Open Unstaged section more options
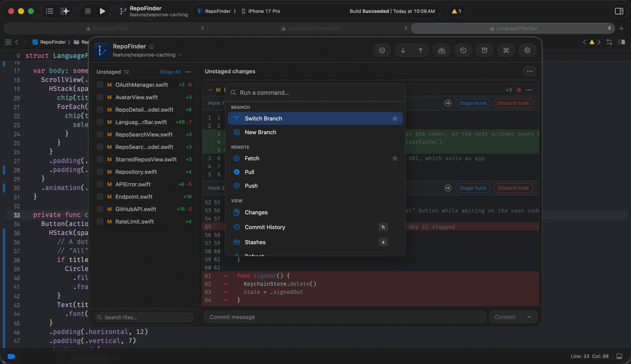This screenshot has height=364, width=631. (187, 72)
